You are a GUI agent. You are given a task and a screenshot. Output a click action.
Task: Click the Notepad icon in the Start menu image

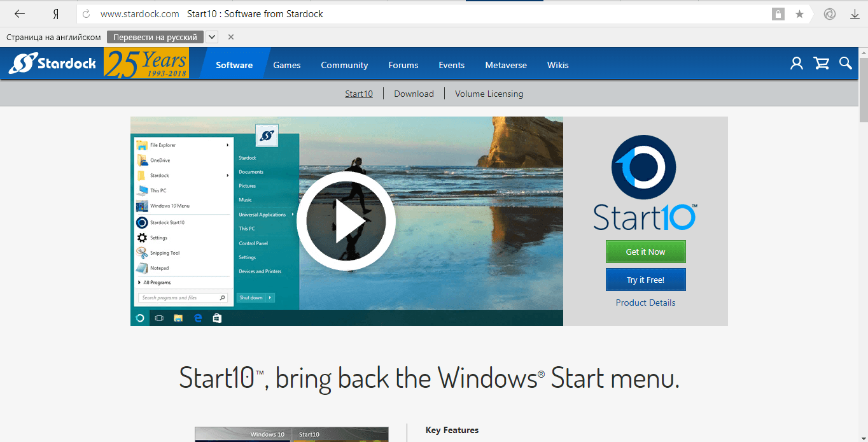142,268
